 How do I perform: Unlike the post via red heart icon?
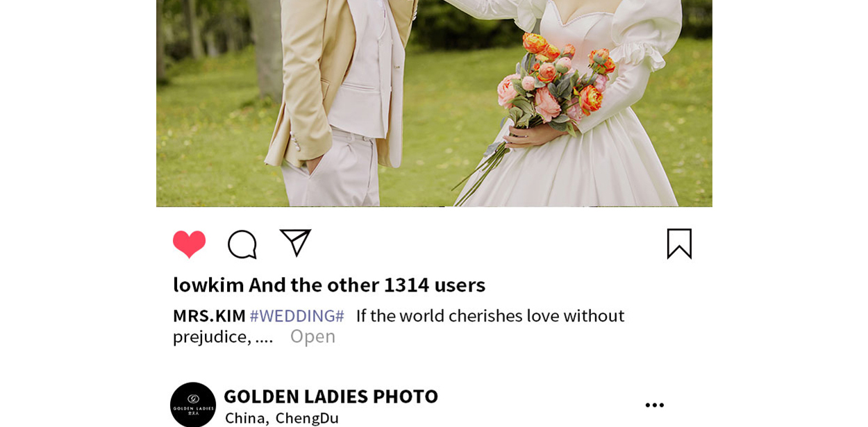[189, 244]
